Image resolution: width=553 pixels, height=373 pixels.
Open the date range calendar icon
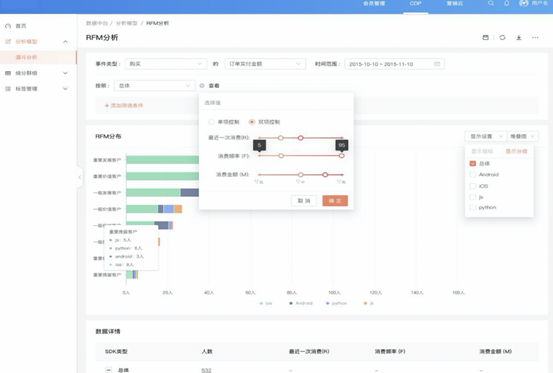click(x=437, y=64)
